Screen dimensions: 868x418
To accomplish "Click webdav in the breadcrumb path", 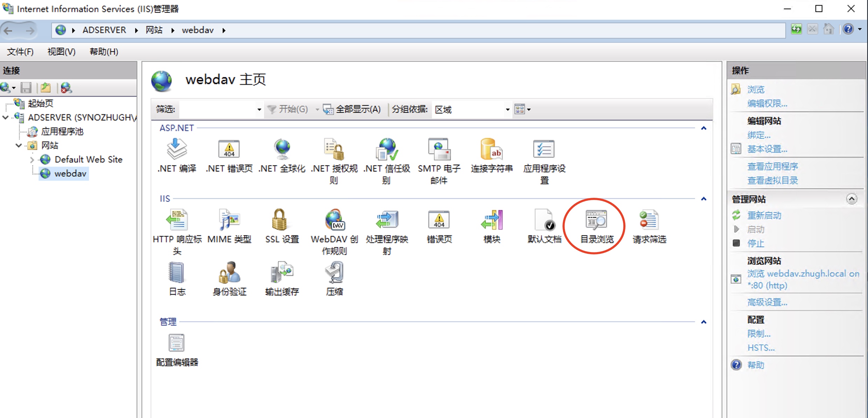I will 197,30.
